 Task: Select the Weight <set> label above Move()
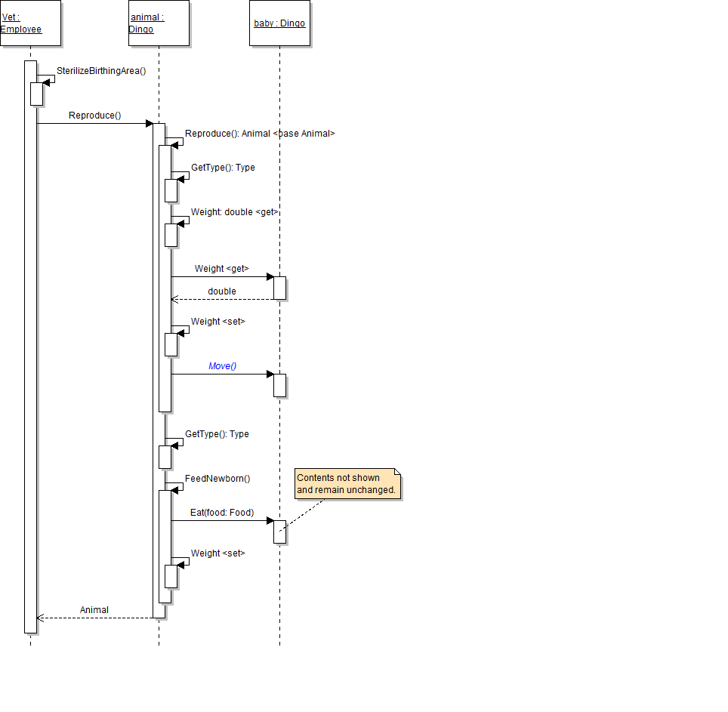pyautogui.click(x=217, y=322)
